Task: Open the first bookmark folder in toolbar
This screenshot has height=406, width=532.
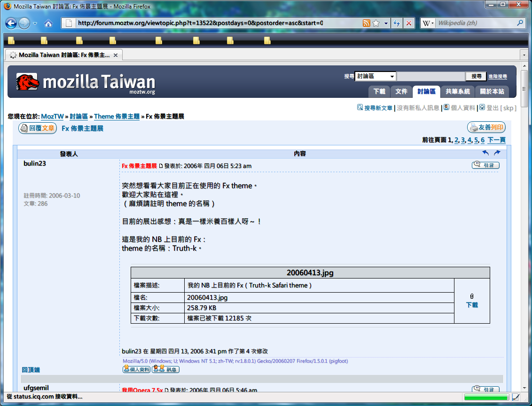Action: 11,41
